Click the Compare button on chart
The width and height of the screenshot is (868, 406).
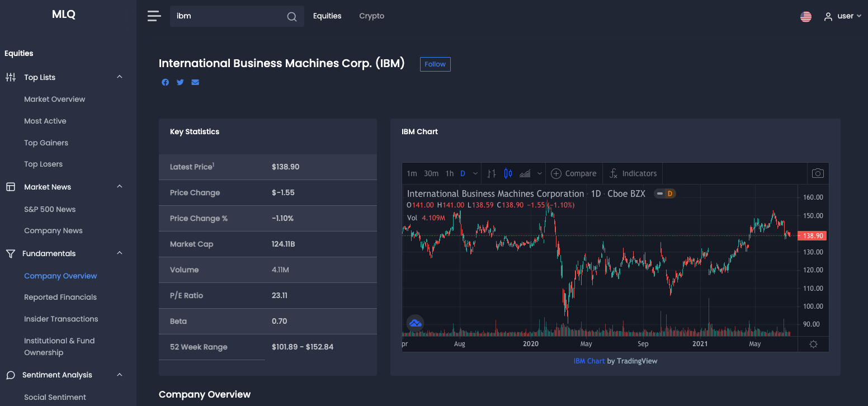pos(574,173)
